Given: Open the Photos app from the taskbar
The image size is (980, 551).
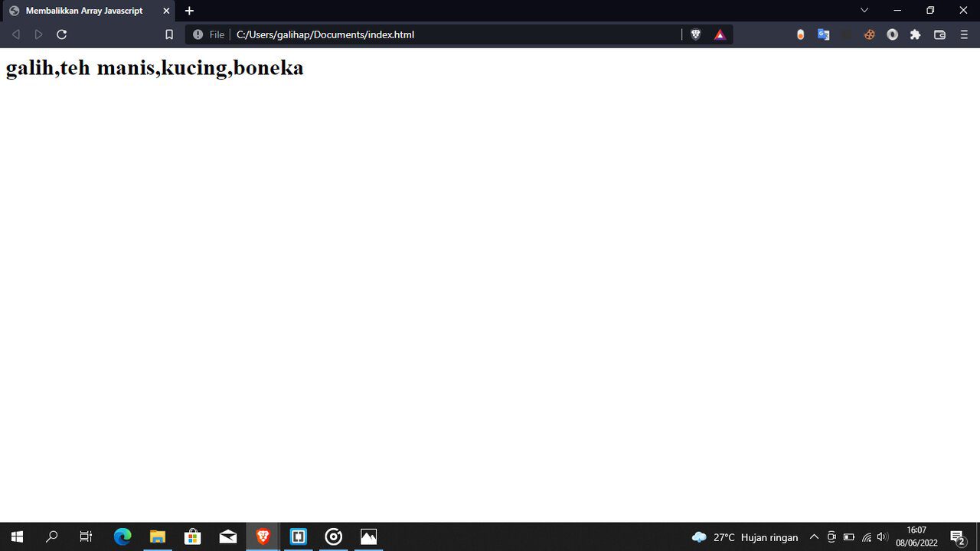Looking at the screenshot, I should (369, 536).
